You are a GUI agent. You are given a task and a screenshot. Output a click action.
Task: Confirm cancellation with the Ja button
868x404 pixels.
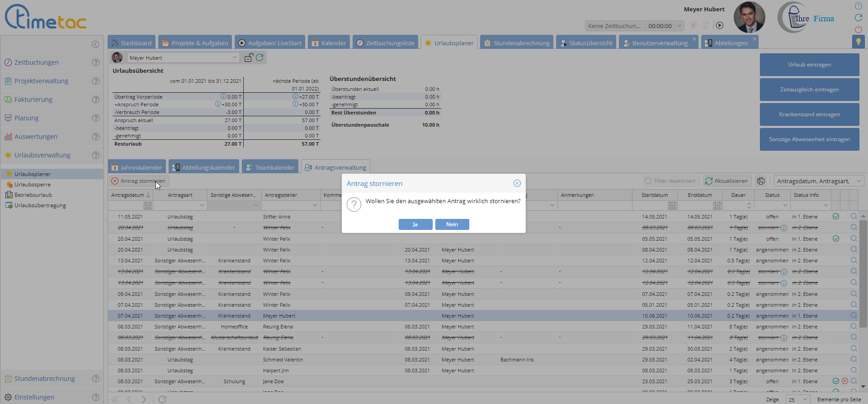415,224
